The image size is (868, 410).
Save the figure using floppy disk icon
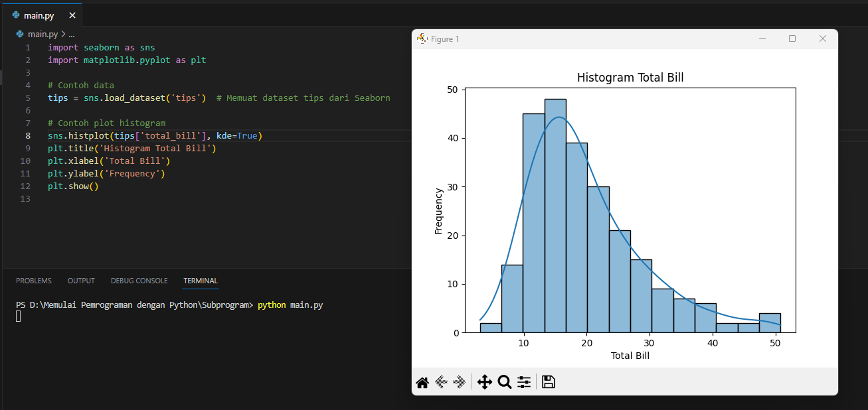point(549,382)
